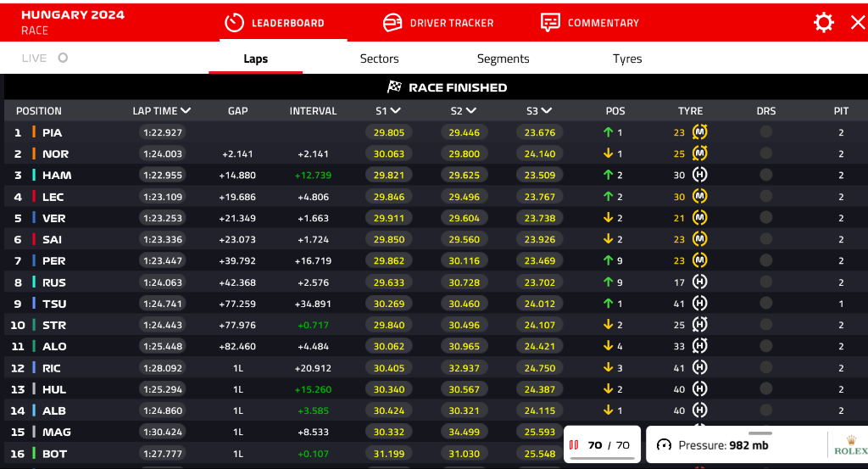868x469 pixels.
Task: Click HAM's green position-gained arrow
Action: click(608, 175)
